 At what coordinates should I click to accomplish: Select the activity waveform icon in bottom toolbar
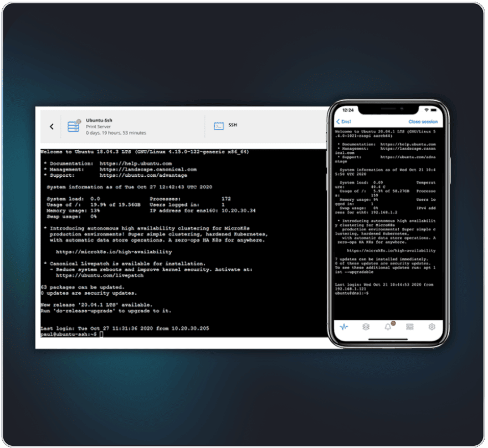point(344,327)
